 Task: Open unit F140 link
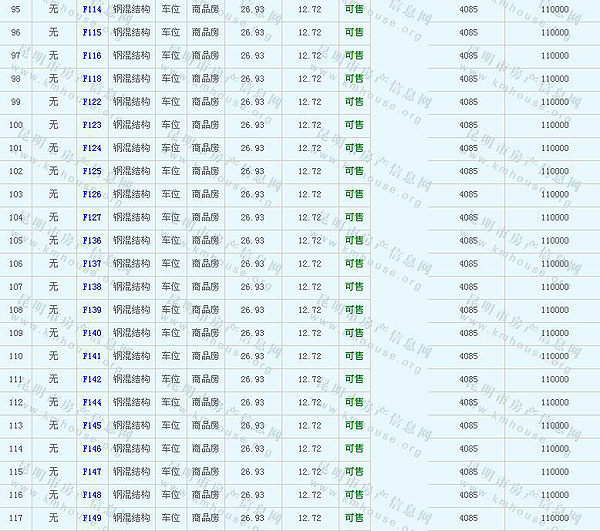92,333
